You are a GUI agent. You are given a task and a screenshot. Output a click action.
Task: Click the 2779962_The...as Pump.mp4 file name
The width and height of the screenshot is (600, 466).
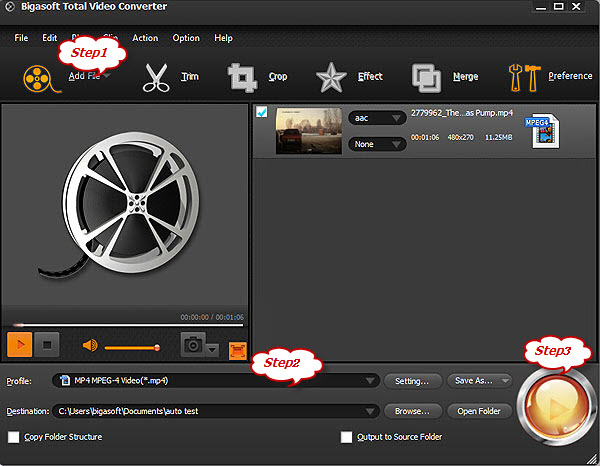(462, 113)
